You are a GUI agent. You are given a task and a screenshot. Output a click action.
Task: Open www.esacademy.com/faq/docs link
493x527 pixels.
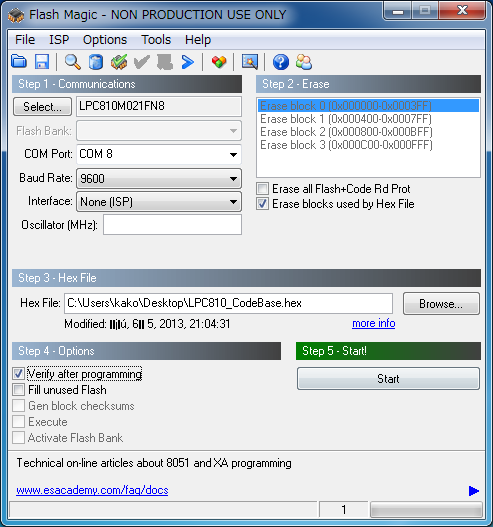point(92,490)
